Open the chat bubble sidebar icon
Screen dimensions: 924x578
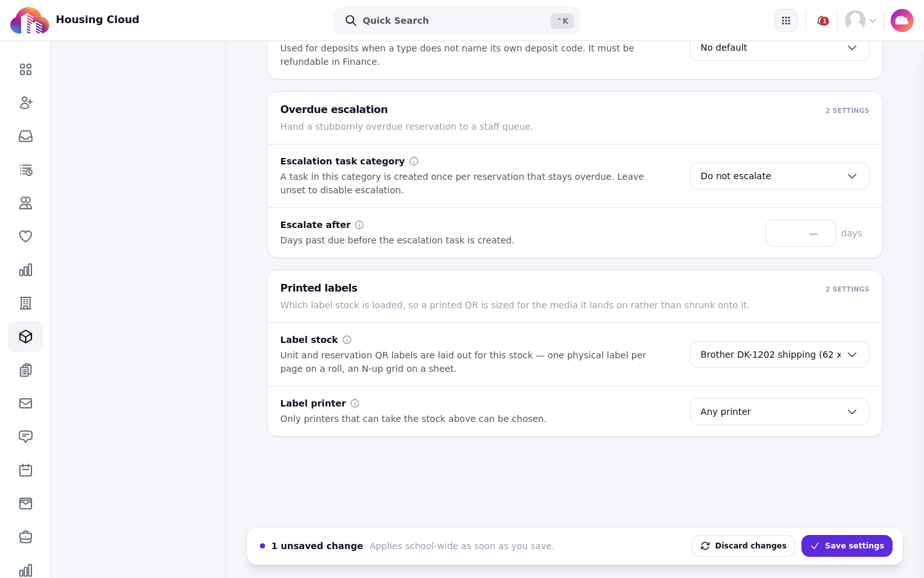[x=26, y=437]
